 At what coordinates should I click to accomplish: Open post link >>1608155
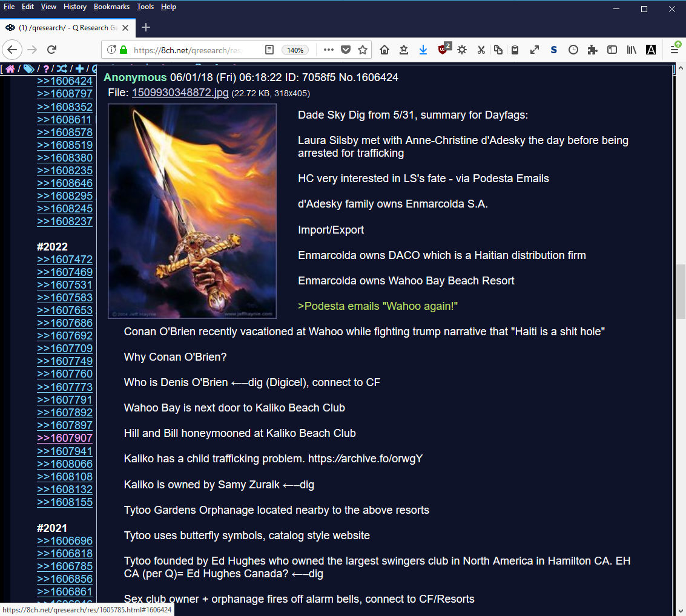coord(65,502)
